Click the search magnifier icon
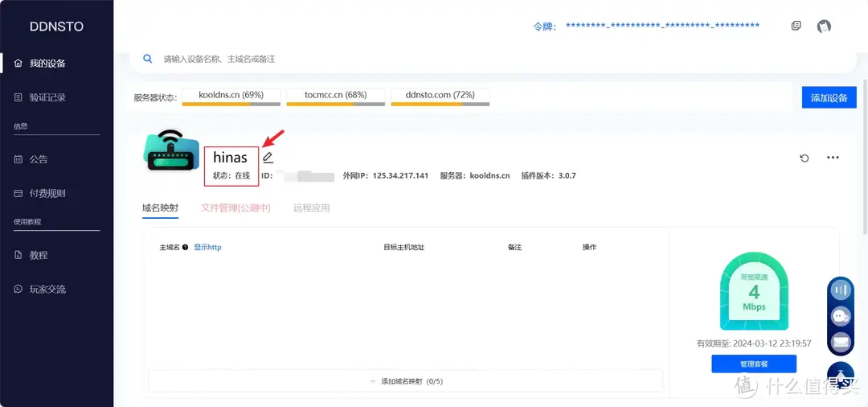This screenshot has width=868, height=407. coord(148,59)
